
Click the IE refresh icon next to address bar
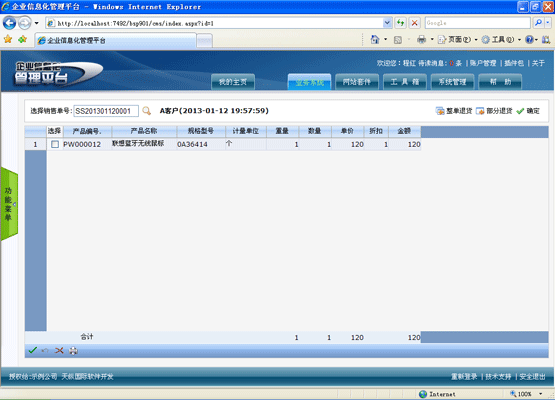pos(400,23)
